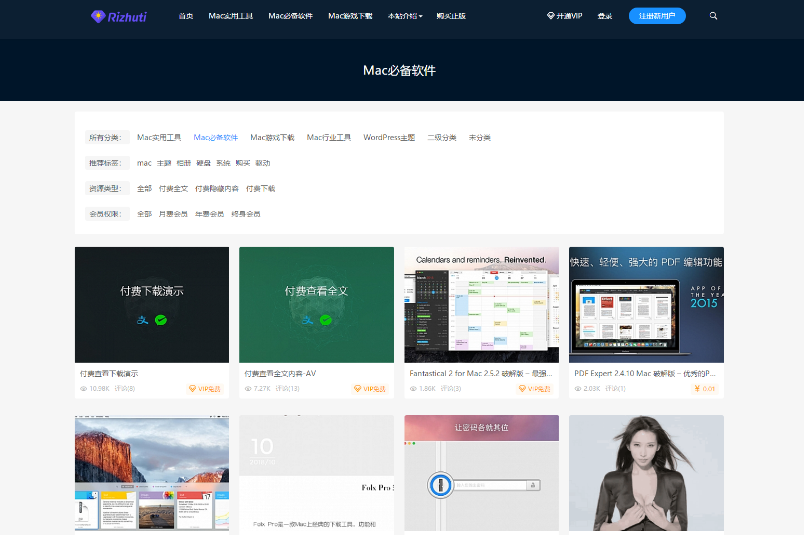804x535 pixels.
Task: Filter by Mac游戏下载 category
Action: point(272,137)
